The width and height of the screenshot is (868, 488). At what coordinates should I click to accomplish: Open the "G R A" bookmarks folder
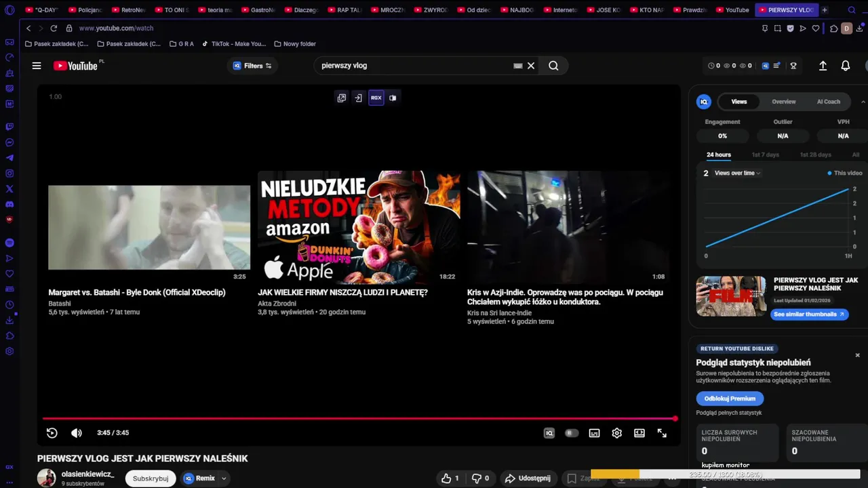[182, 43]
